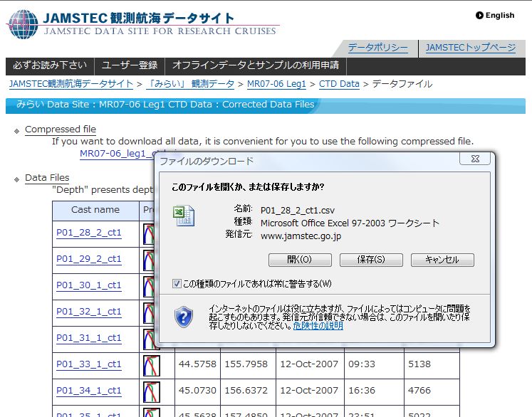Image resolution: width=532 pixels, height=417 pixels.
Task: Open profile thumbnail for P01_34_1_ct1
Action: pyautogui.click(x=151, y=391)
